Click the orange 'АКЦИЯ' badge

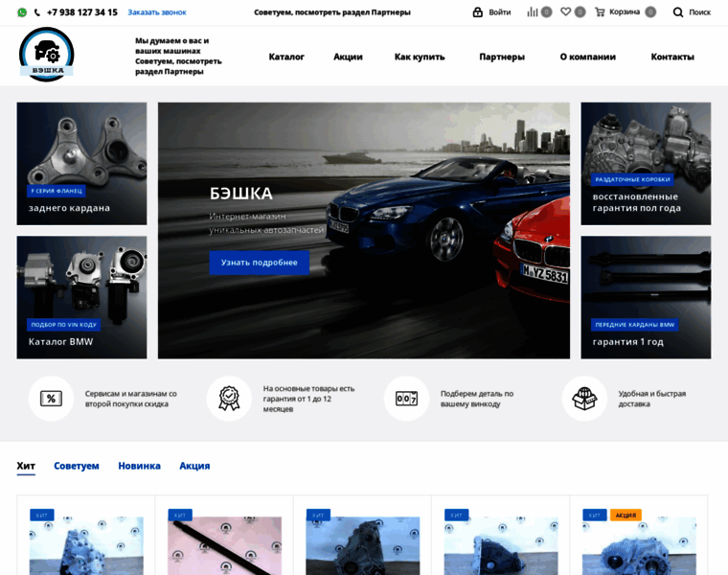(626, 515)
